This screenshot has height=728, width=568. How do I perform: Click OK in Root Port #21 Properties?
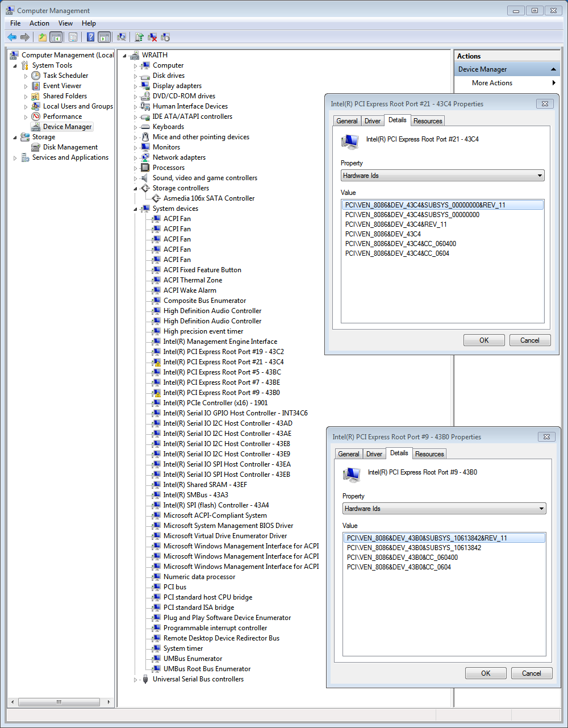pos(484,340)
